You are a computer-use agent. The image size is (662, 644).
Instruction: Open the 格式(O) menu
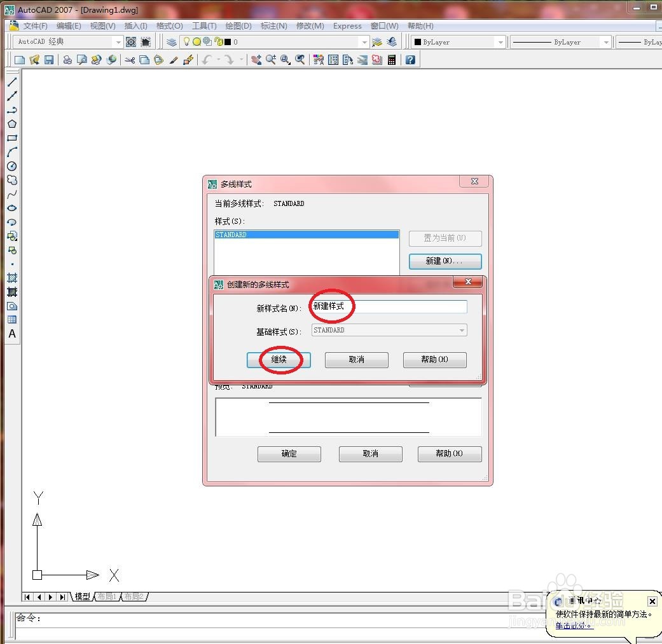pyautogui.click(x=169, y=26)
